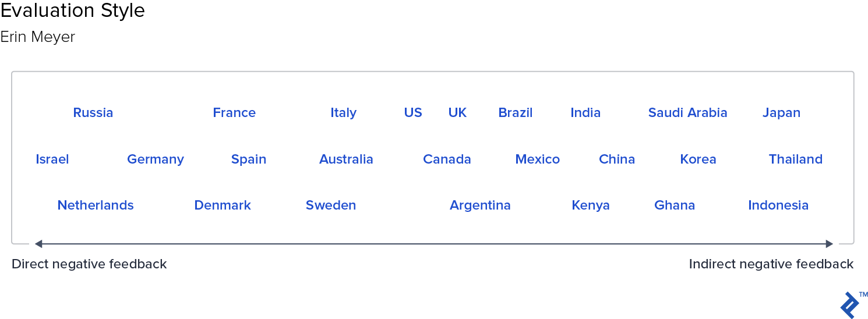Select the Japan label
The image size is (868, 319).
tap(781, 113)
